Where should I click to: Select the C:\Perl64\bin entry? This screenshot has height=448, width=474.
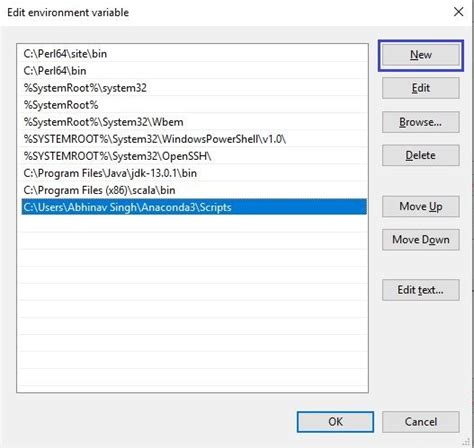194,71
